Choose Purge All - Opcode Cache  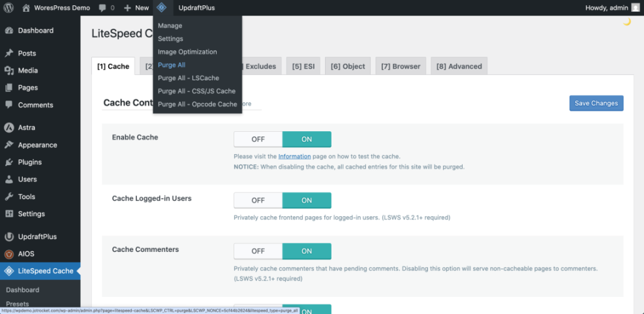pyautogui.click(x=198, y=104)
